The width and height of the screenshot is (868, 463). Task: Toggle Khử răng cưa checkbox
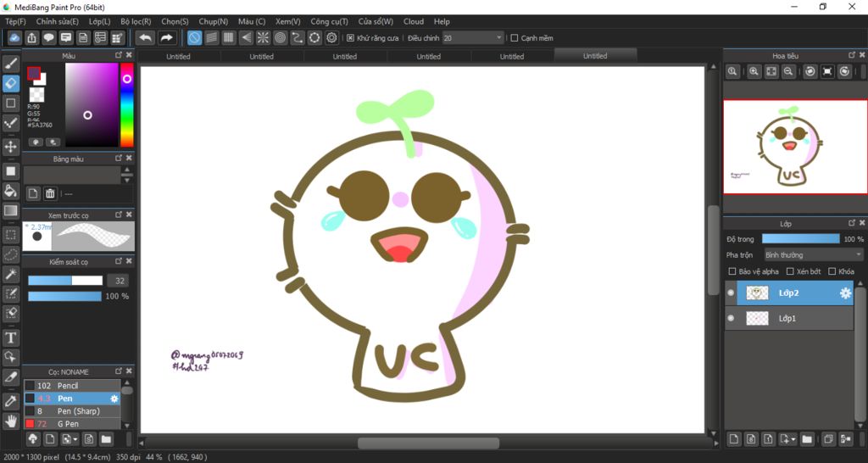350,38
